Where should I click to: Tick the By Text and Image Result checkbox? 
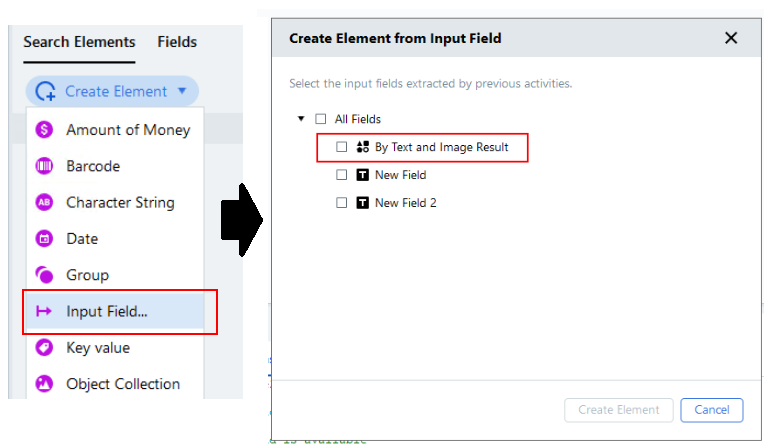pos(342,147)
